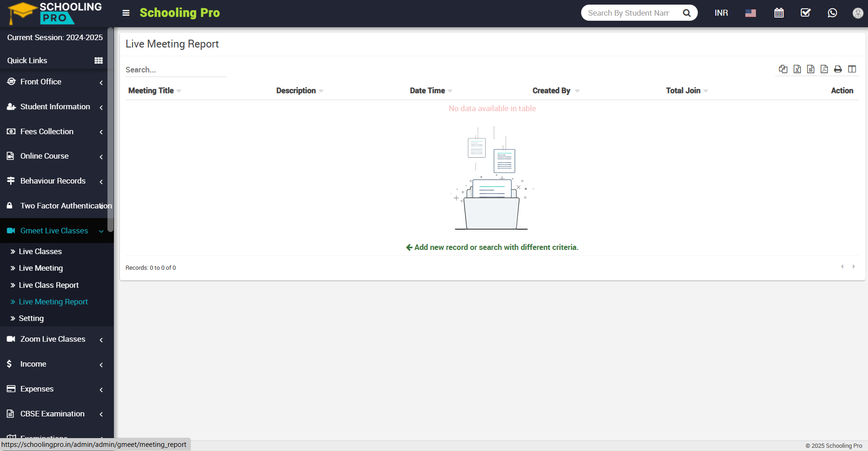Select Live Meeting Report submenu item
The width and height of the screenshot is (868, 451).
(x=53, y=302)
